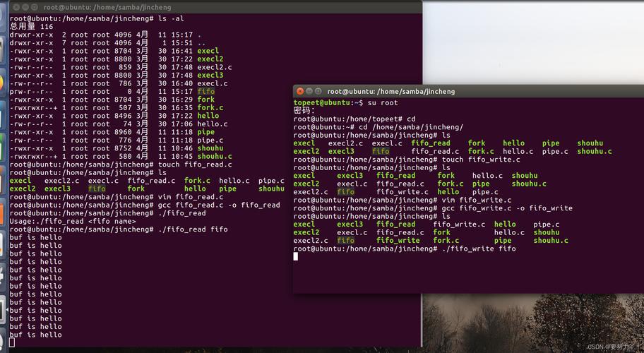Image resolution: width=644 pixels, height=353 pixels.
Task: Select 'hello' in the ls -al row with size 8496
Action: (x=208, y=116)
